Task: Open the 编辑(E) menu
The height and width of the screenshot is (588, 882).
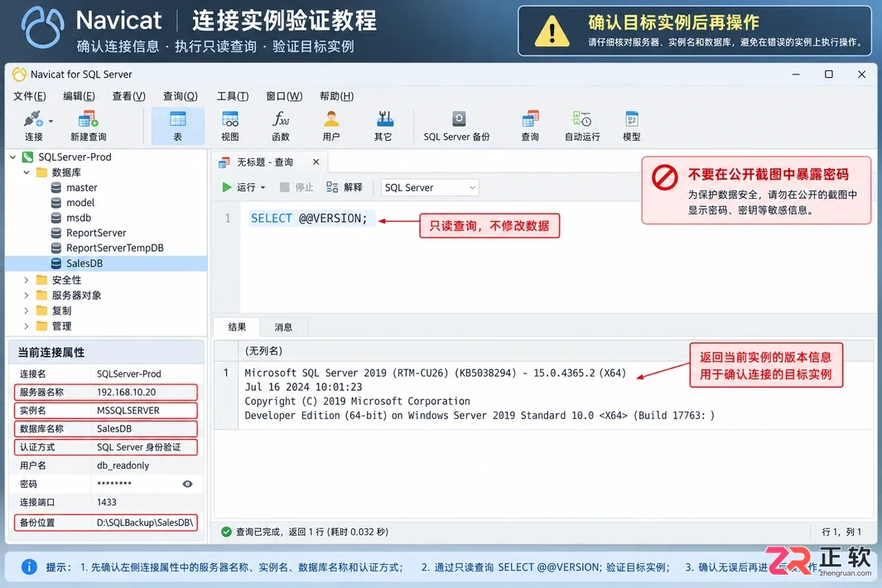Action: (79, 96)
